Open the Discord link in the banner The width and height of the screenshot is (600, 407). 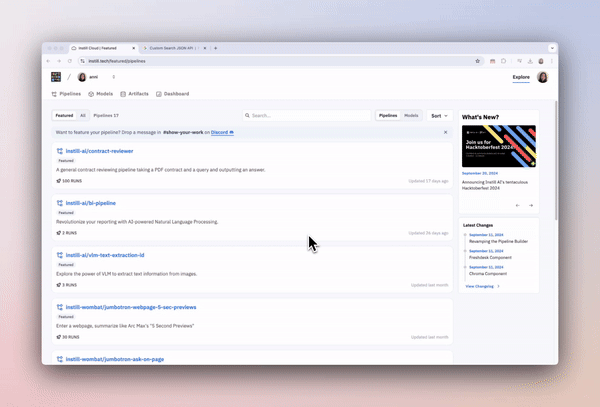222,132
